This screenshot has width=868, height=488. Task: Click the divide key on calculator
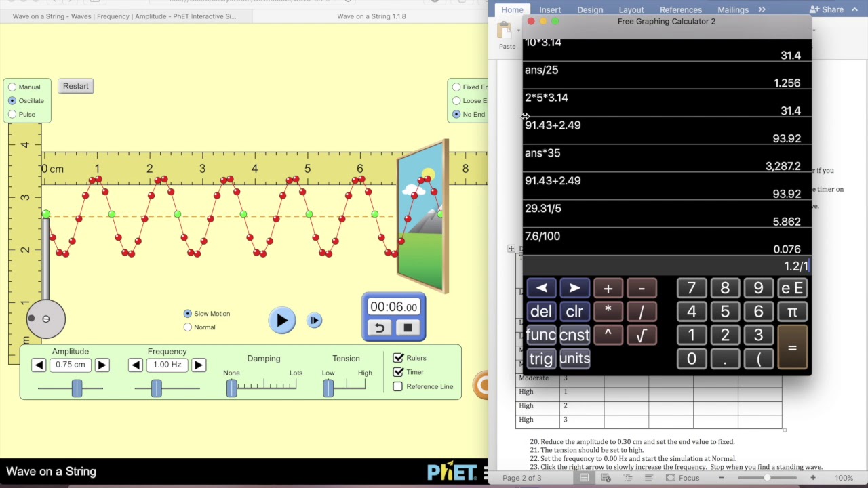642,312
